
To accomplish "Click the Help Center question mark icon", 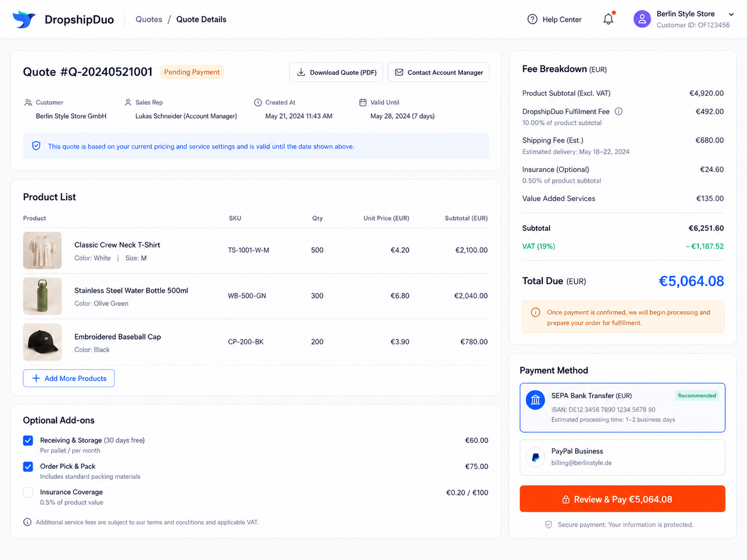I will pos(532,19).
